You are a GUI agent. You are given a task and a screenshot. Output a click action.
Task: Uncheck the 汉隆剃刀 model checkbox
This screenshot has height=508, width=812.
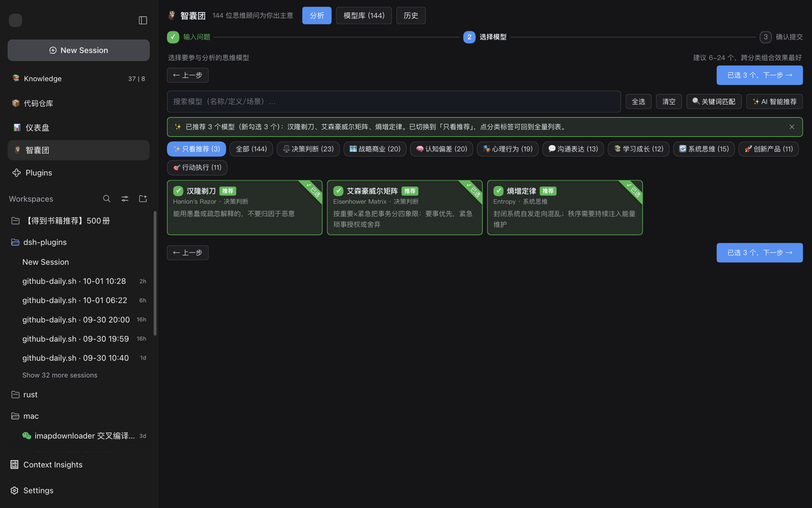coord(178,191)
